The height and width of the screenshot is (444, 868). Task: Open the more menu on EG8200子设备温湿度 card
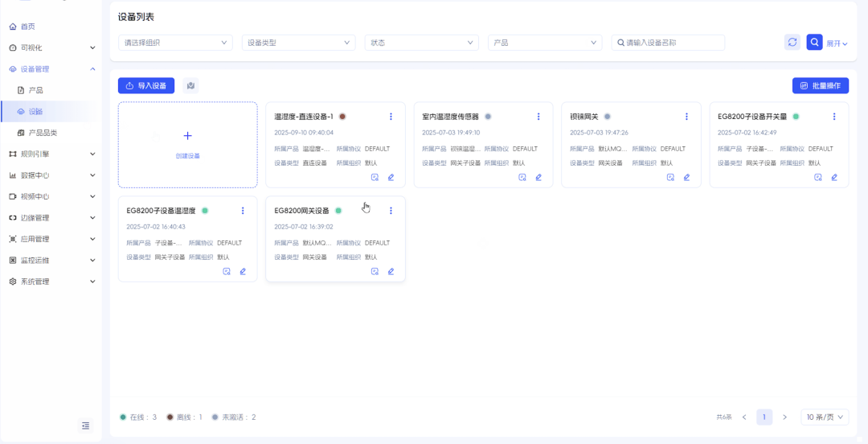(243, 211)
